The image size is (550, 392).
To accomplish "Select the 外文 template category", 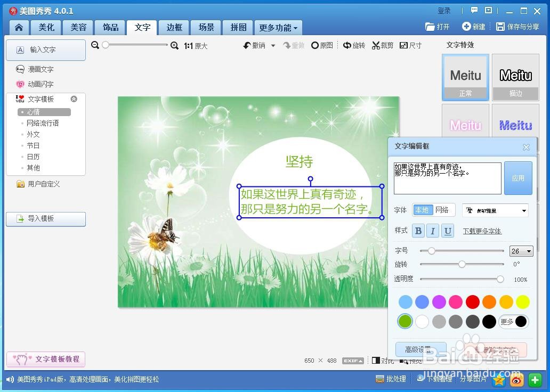I will (34, 134).
